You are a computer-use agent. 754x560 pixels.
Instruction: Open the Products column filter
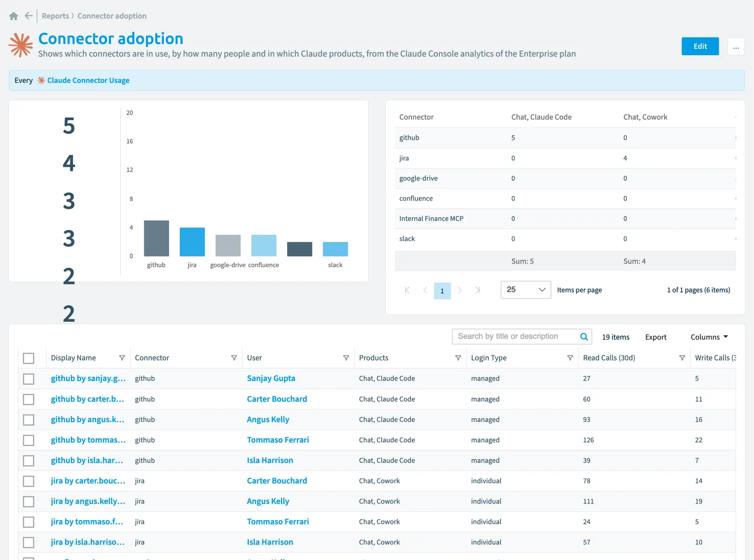pos(458,358)
